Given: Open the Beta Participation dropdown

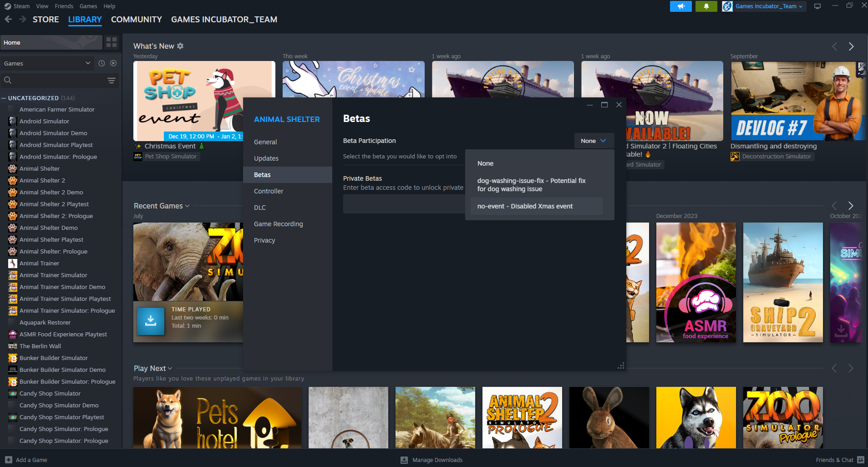Looking at the screenshot, I should (594, 141).
